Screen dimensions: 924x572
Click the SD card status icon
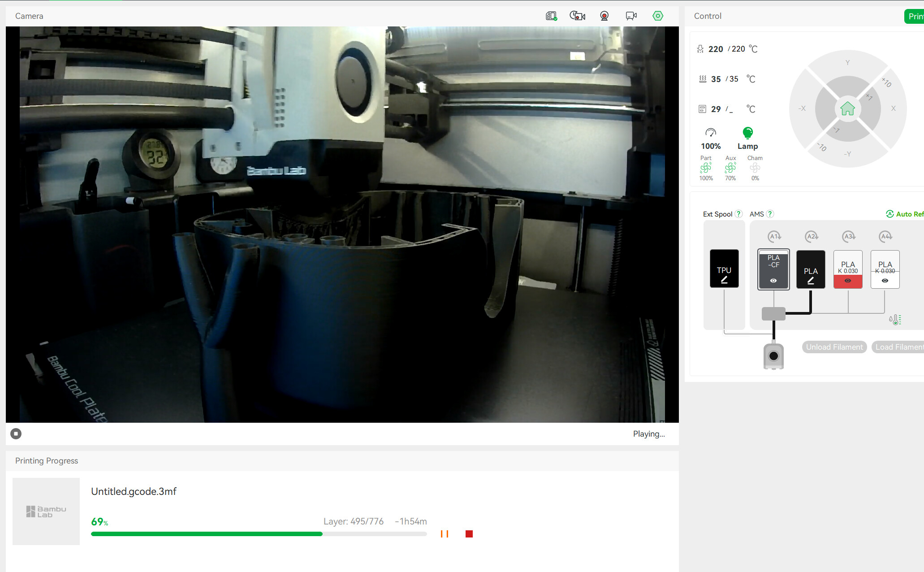[x=551, y=16]
